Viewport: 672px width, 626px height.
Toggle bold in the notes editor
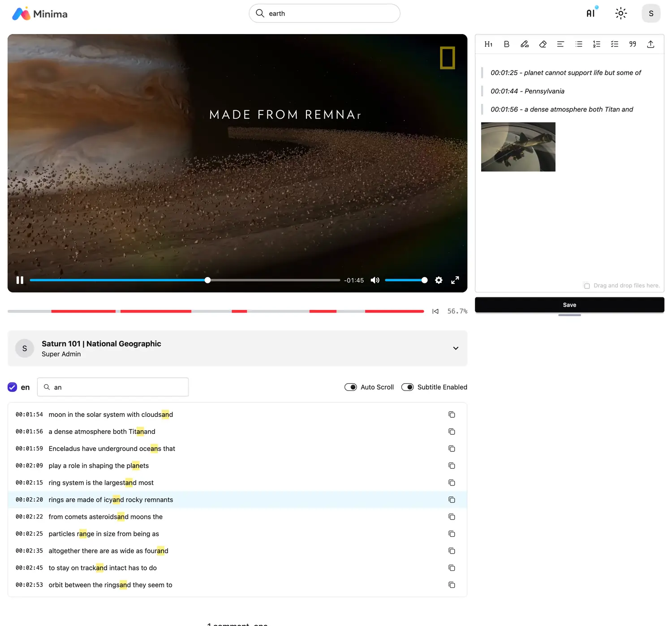506,44
